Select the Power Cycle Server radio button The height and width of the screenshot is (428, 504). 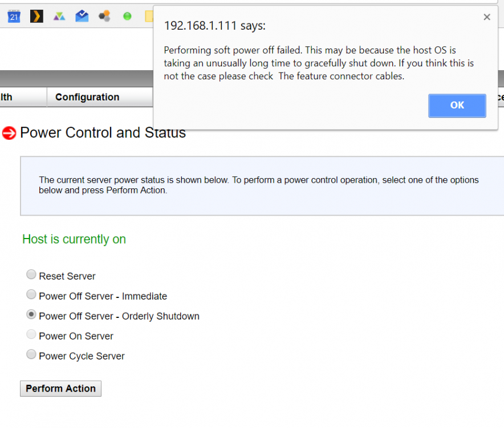click(31, 354)
